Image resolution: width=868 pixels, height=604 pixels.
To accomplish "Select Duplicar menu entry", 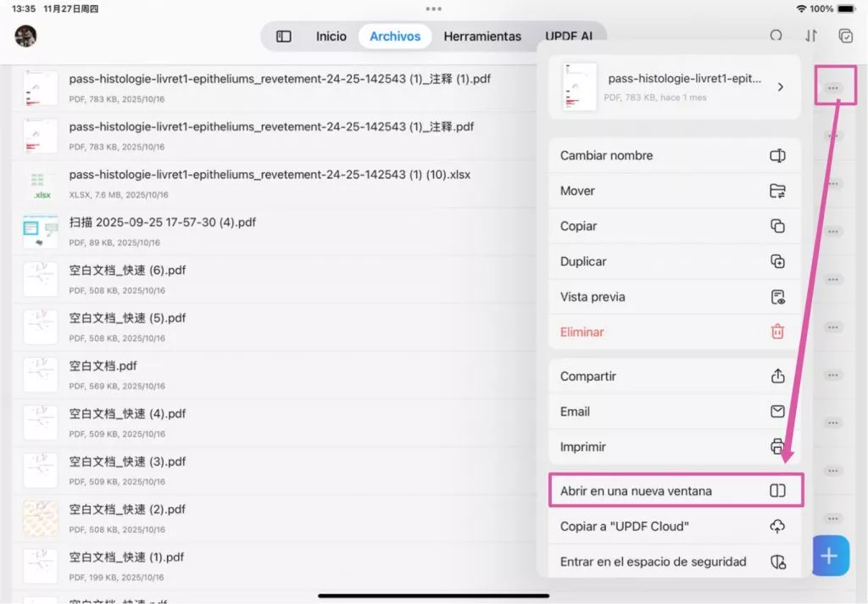I will click(674, 261).
